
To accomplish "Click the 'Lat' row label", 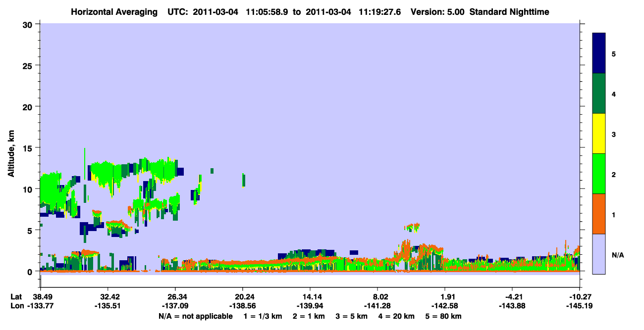I will [16, 297].
